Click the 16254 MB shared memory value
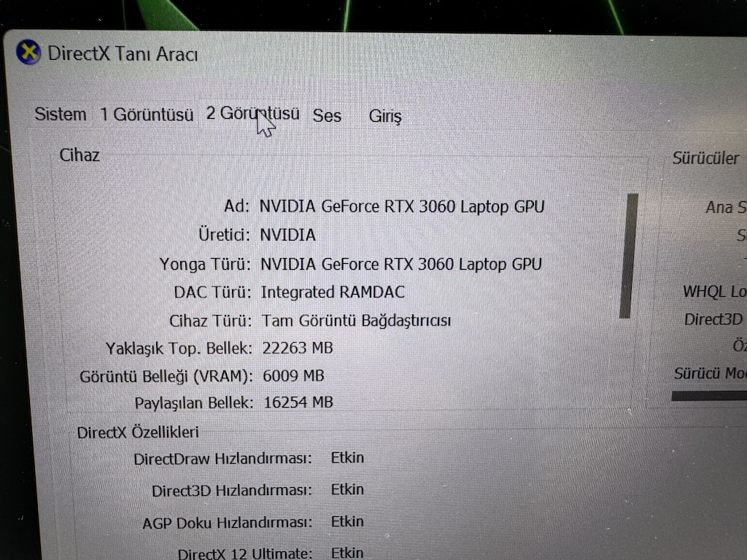The height and width of the screenshot is (560, 747). (x=298, y=402)
